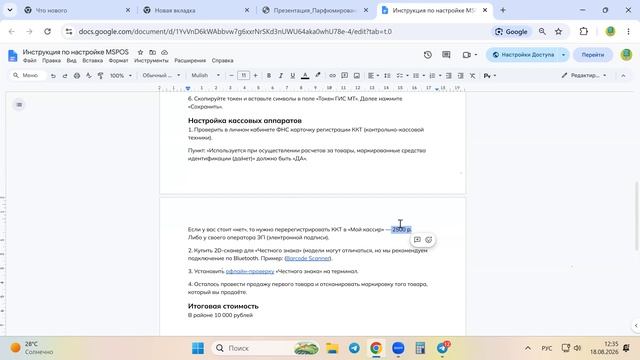Open the text color picker
640x360 pixels.
pyautogui.click(x=305, y=76)
